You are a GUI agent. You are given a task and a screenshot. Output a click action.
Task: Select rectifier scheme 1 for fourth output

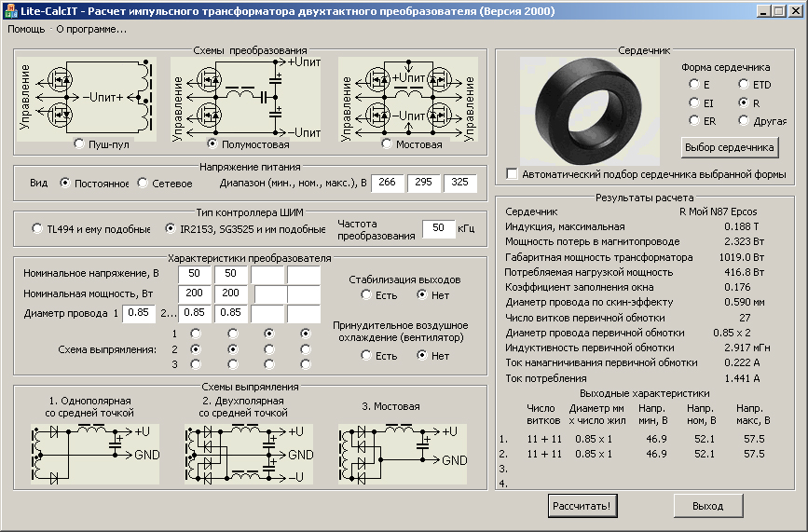coord(306,334)
